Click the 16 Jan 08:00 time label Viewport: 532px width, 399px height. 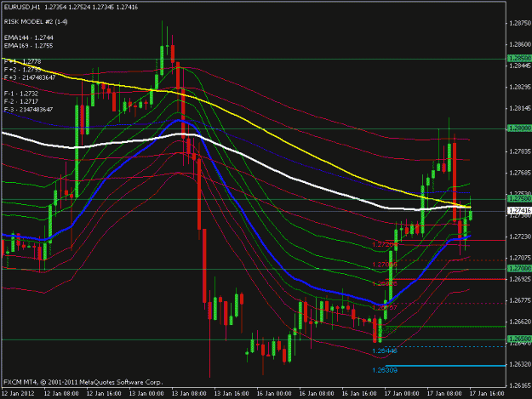point(317,394)
